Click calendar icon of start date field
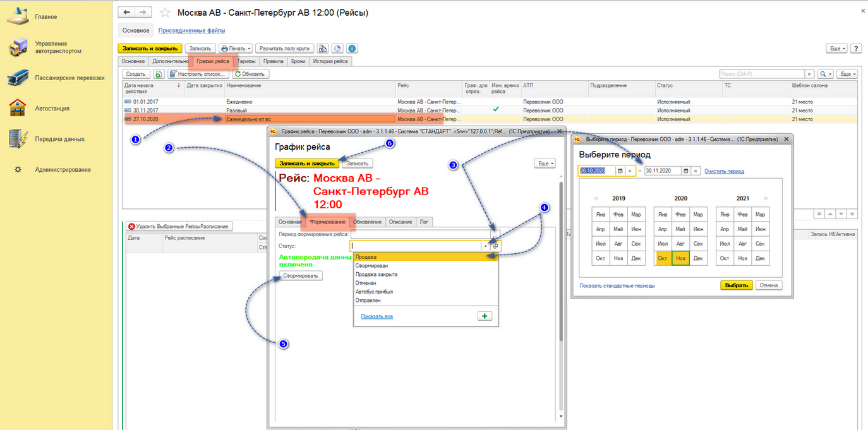This screenshot has width=868, height=430. click(620, 171)
